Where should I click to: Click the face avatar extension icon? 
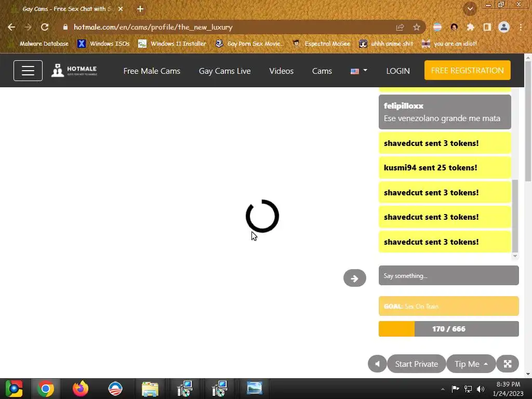point(454,27)
